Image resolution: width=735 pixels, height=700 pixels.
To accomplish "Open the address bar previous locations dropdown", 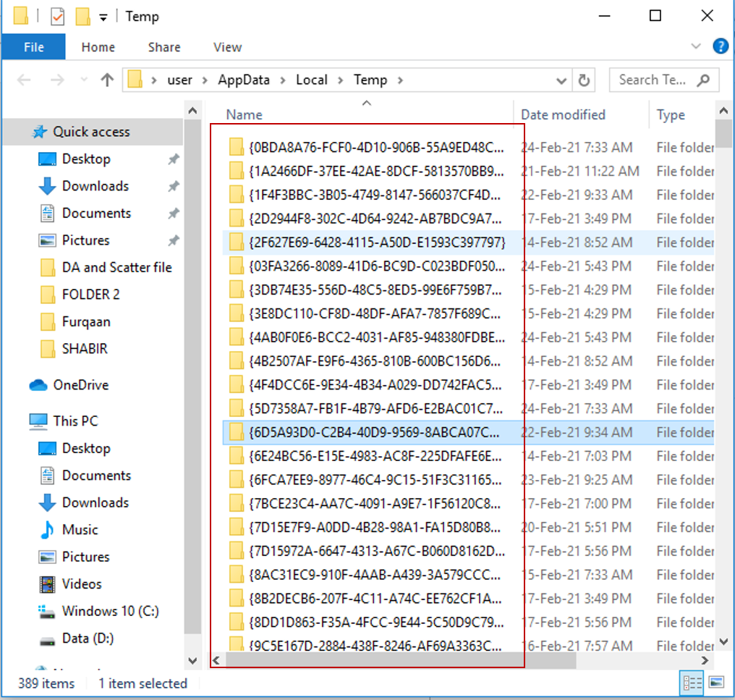I will click(x=562, y=80).
